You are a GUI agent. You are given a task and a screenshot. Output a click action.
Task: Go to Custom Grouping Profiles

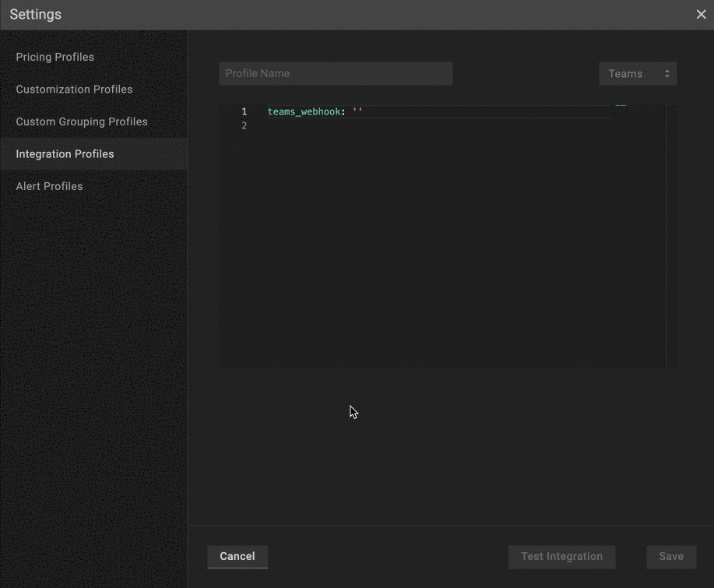coord(81,121)
